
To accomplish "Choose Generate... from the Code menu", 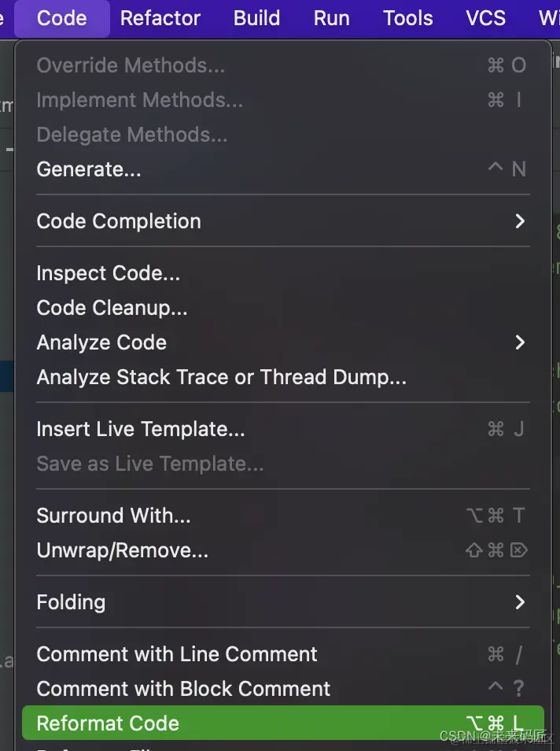I will 89,169.
